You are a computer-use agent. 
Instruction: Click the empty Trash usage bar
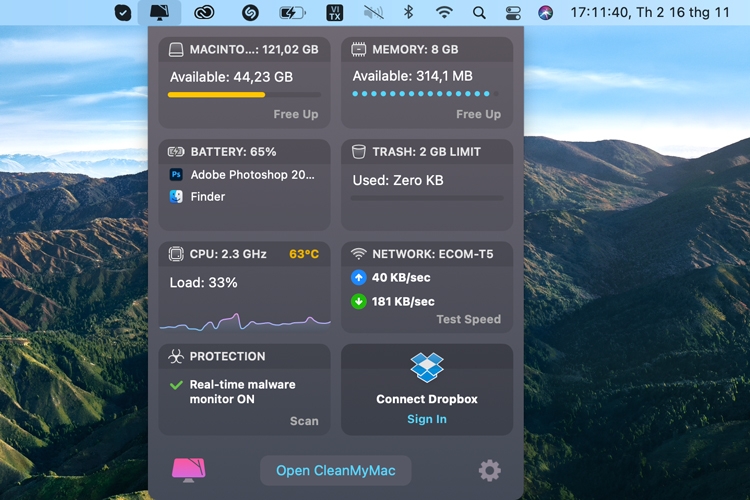coord(427,198)
